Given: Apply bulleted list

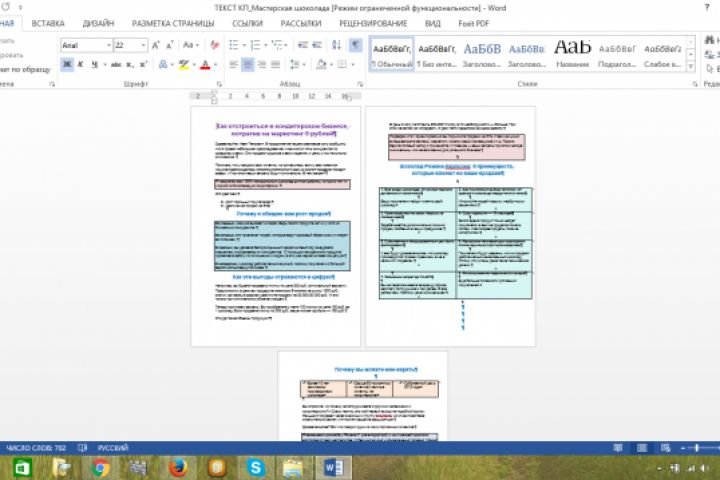Looking at the screenshot, I should click(234, 45).
